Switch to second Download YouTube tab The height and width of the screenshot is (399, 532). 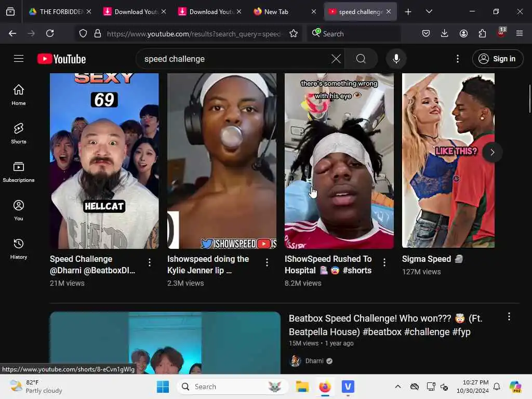tap(209, 11)
